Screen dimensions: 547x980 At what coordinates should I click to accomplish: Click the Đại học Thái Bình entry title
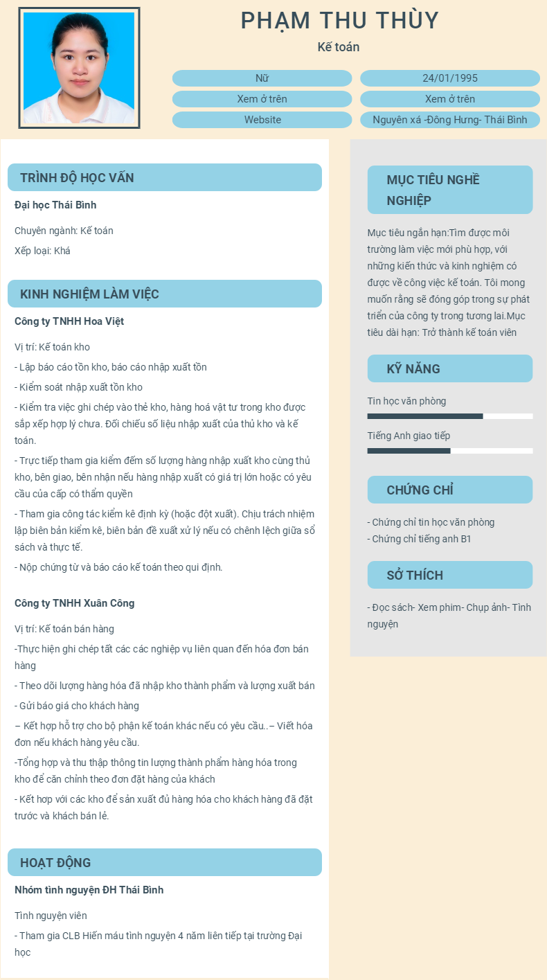[x=55, y=205]
